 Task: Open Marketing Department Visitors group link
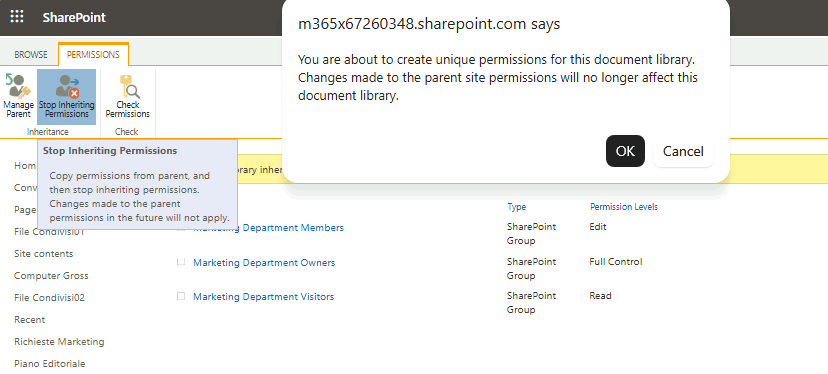point(264,296)
